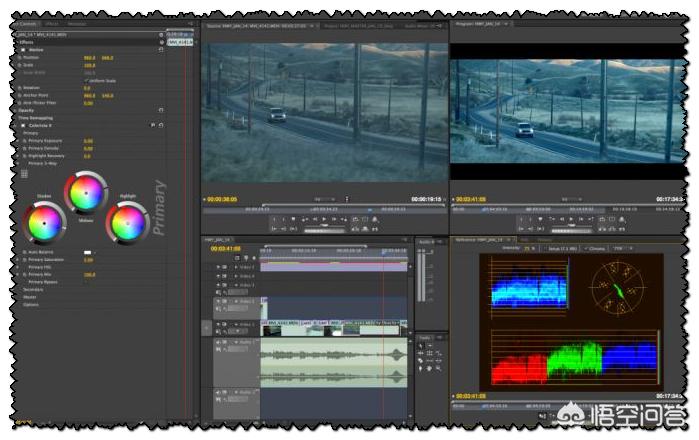Click the Auto Balance white swatch
This screenshot has height=440, width=699.
87,252
